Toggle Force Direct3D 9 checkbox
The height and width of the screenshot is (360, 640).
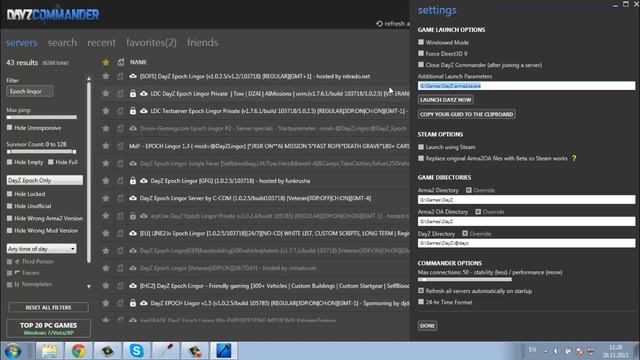coord(421,53)
